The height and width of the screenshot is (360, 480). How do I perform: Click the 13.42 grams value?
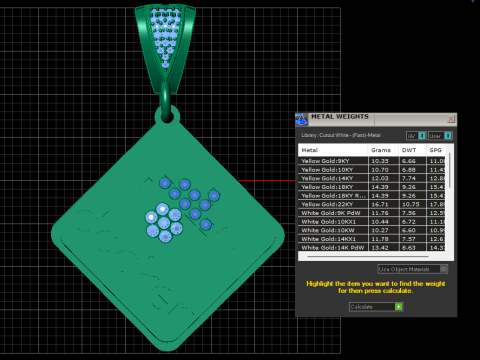(x=380, y=247)
